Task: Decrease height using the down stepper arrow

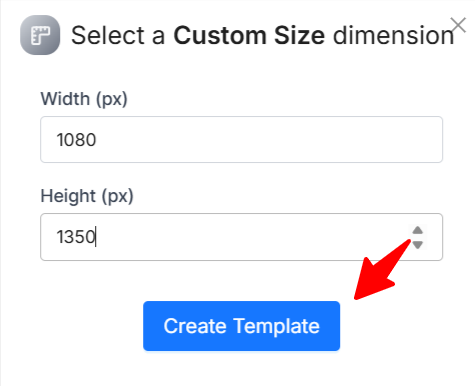Action: click(x=417, y=245)
